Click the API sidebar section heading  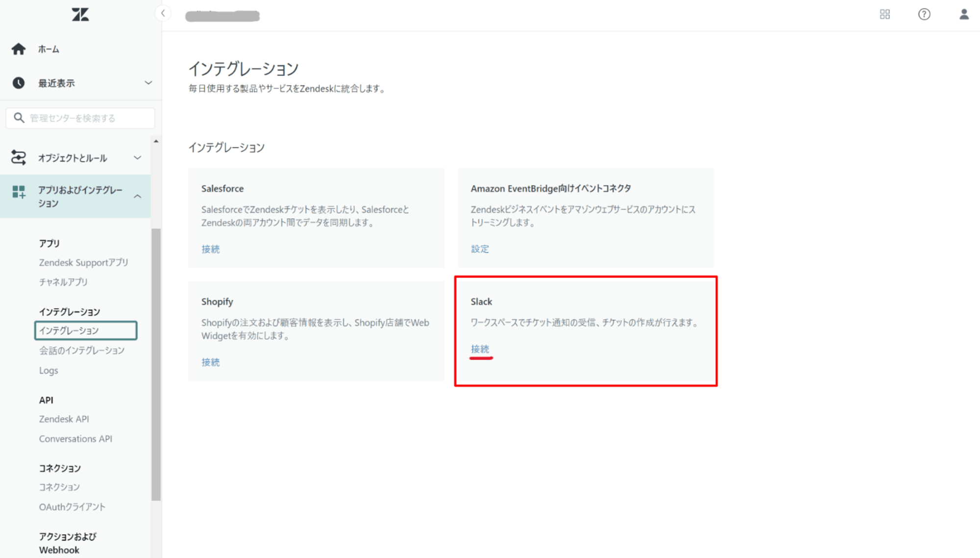coord(47,400)
